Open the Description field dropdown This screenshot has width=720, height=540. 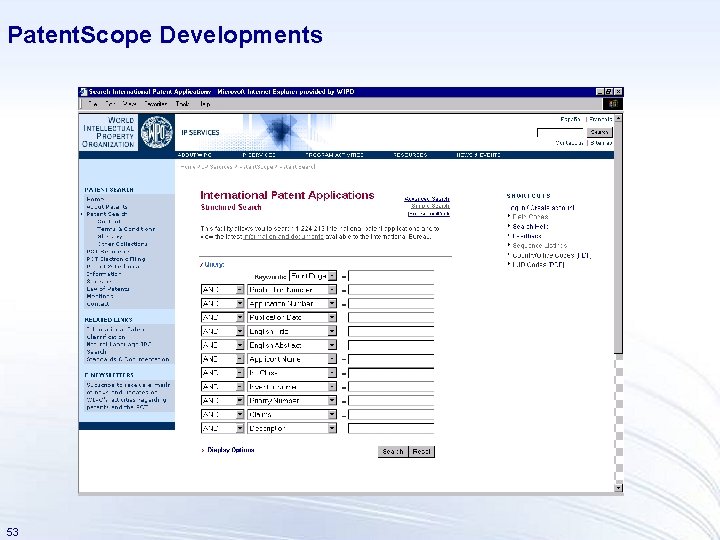(292, 428)
